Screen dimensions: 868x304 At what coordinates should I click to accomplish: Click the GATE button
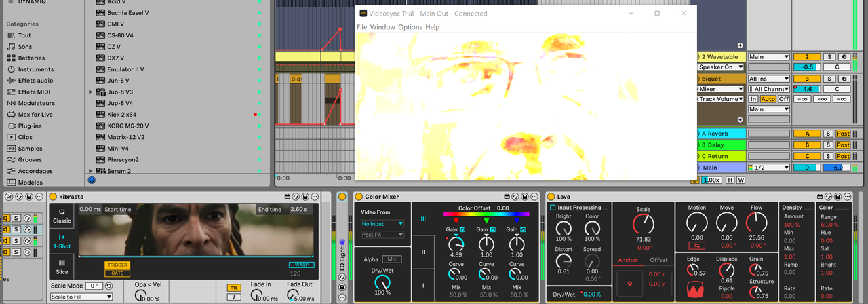117,273
